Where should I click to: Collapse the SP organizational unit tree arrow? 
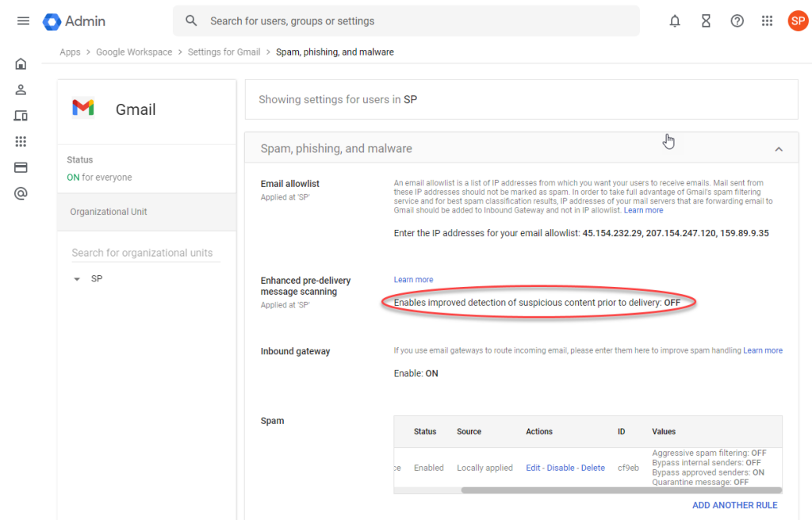(77, 279)
